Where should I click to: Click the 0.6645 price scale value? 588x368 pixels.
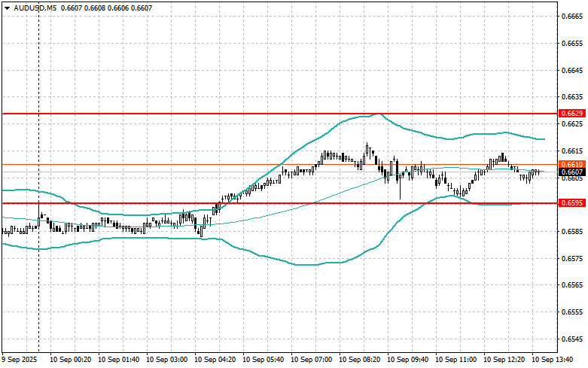click(572, 70)
